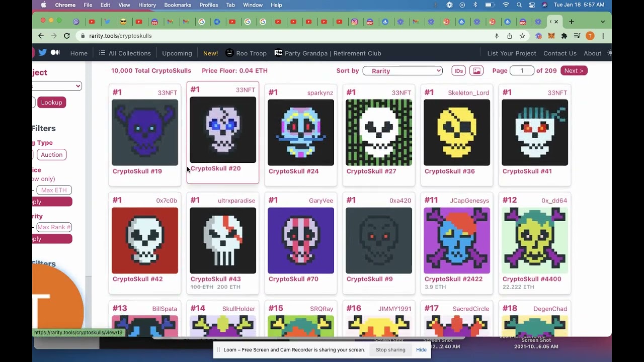Viewport: 644px width, 362px height.
Task: Open the Medium icon in site header
Action: 55,53
